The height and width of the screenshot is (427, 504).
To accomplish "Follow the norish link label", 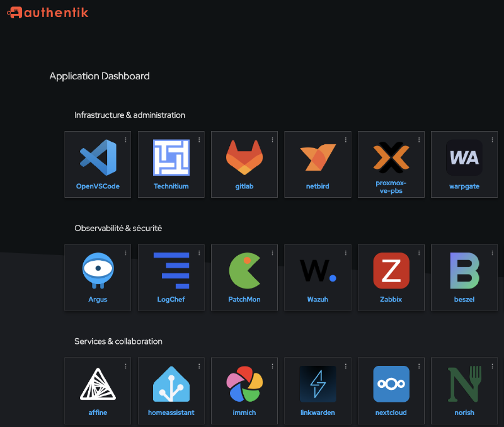I will [464, 413].
